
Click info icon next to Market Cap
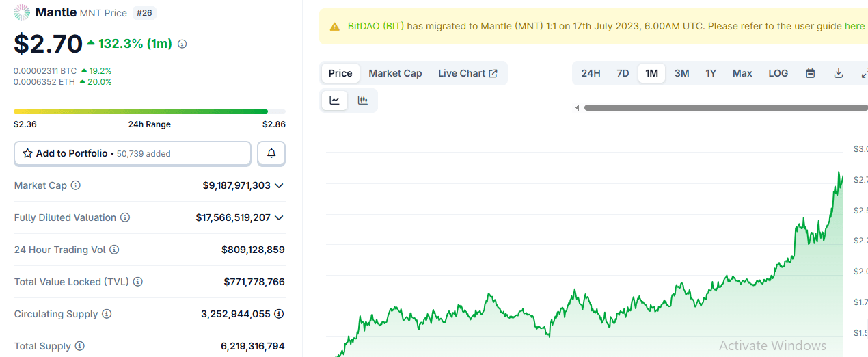[x=76, y=185]
